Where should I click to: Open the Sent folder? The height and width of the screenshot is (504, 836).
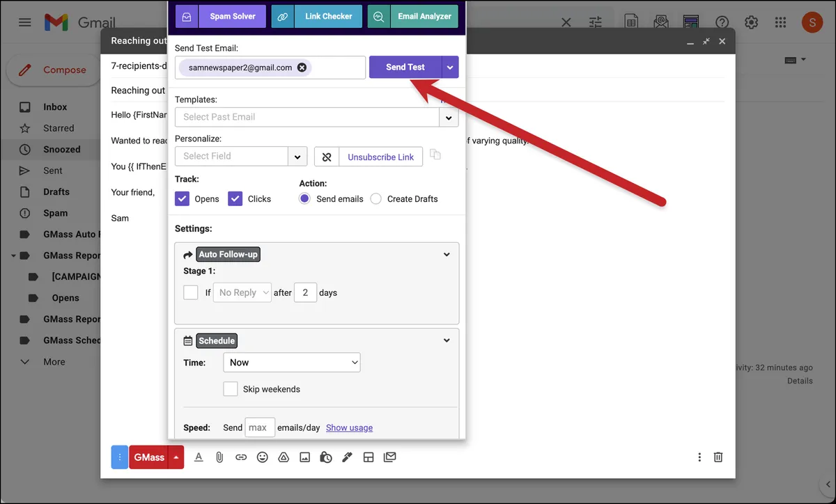(53, 171)
